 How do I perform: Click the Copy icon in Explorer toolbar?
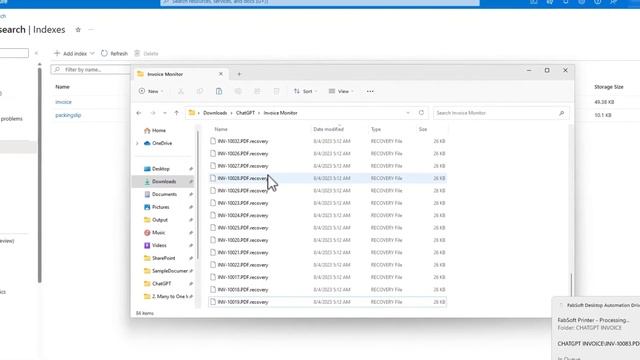pyautogui.click(x=200, y=91)
